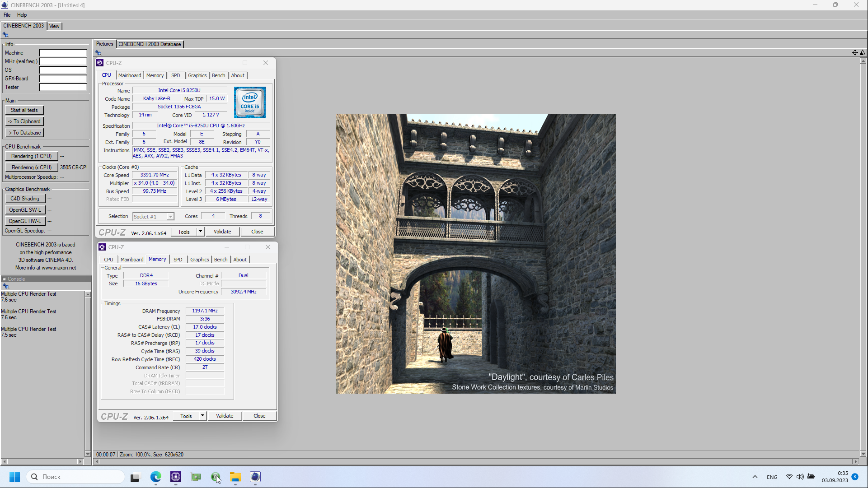Click the CPU-Z taskbar icon
This screenshot has height=488, width=868.
176,477
